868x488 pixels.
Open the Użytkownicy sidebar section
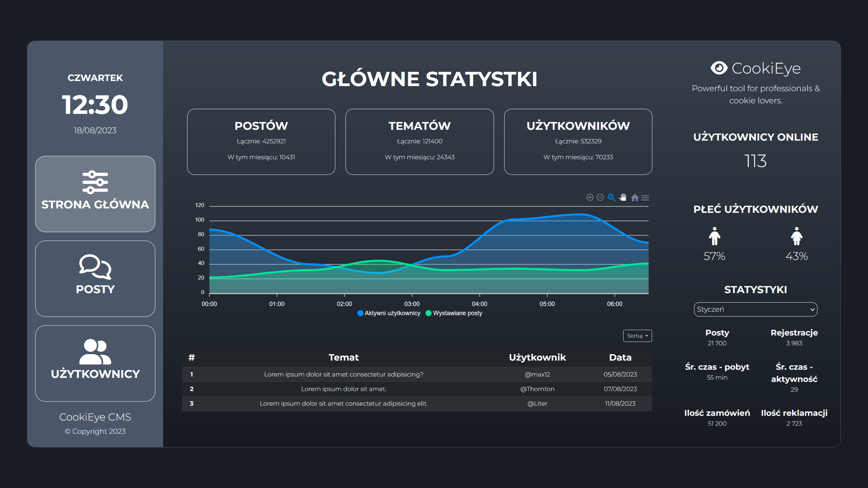click(x=95, y=363)
